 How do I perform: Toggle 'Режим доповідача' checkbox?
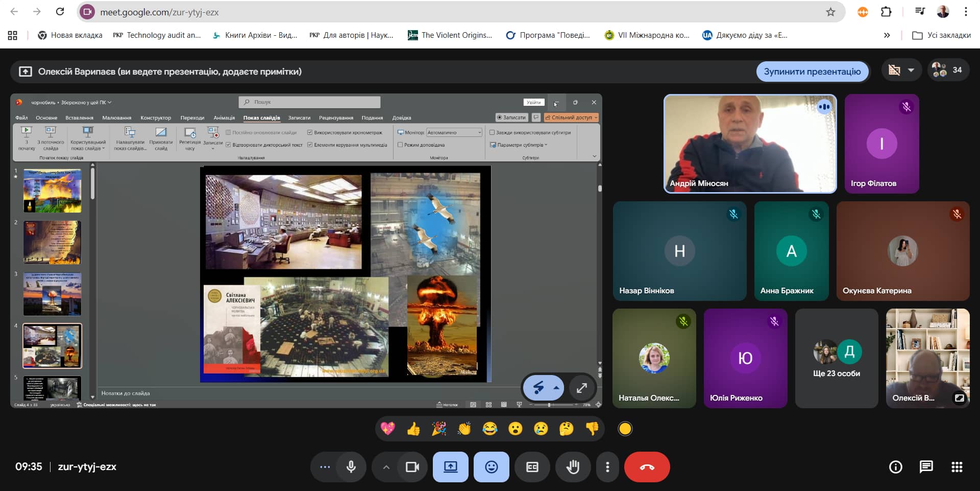coord(400,145)
